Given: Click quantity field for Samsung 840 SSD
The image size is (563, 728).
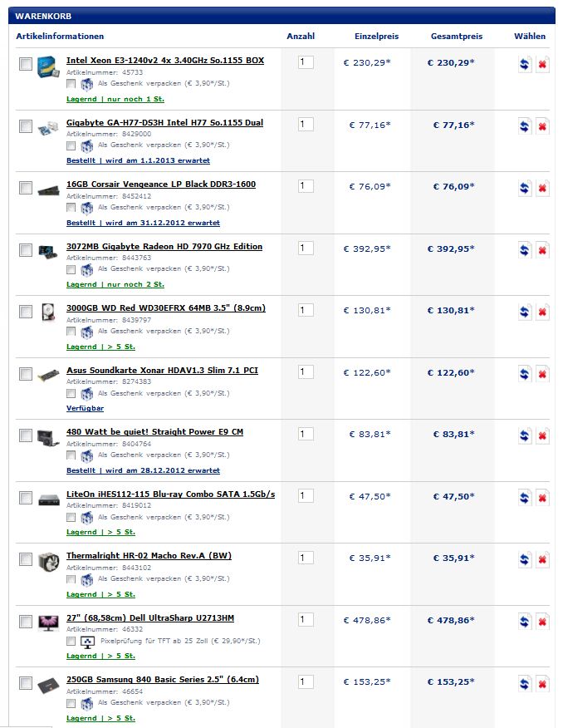Looking at the screenshot, I should point(306,681).
